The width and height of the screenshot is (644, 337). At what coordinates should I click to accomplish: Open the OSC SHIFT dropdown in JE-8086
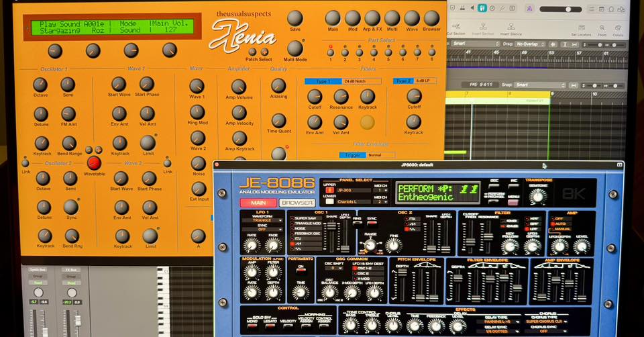pyautogui.click(x=333, y=268)
